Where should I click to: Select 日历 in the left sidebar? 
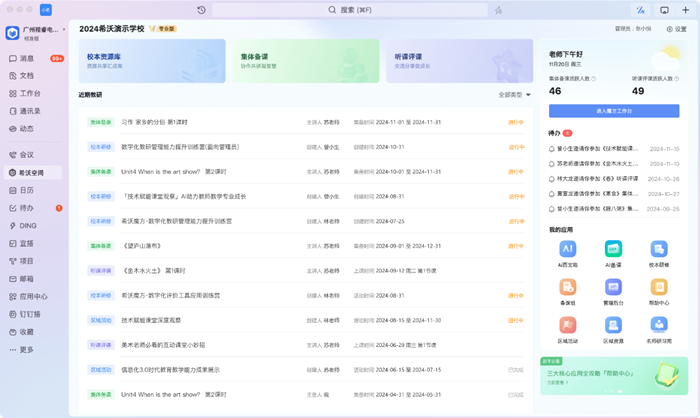[x=27, y=190]
